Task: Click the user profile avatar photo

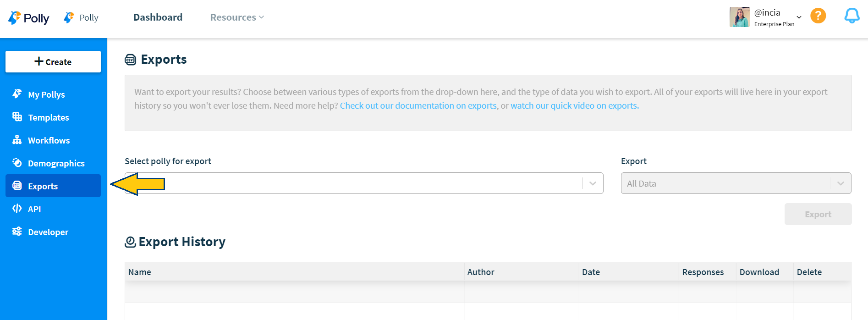Action: click(739, 17)
